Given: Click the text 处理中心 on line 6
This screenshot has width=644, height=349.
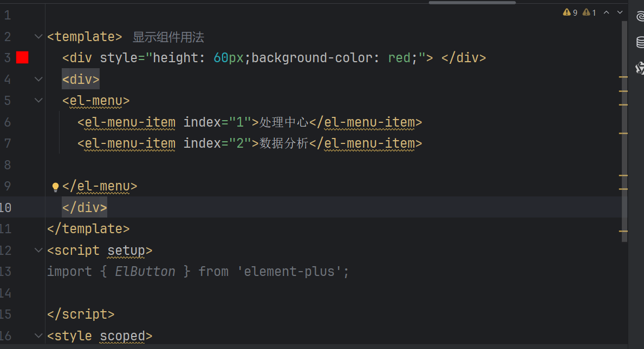Looking at the screenshot, I should click(x=284, y=122).
